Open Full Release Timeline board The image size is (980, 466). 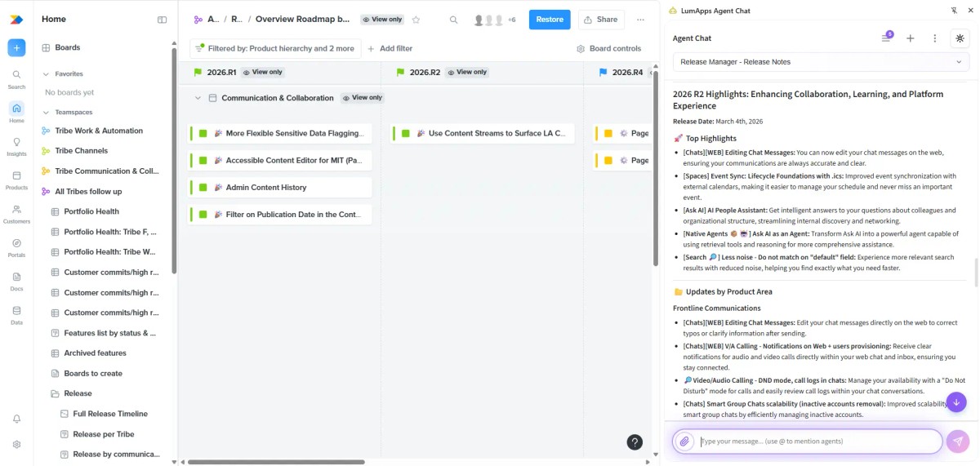(110, 414)
